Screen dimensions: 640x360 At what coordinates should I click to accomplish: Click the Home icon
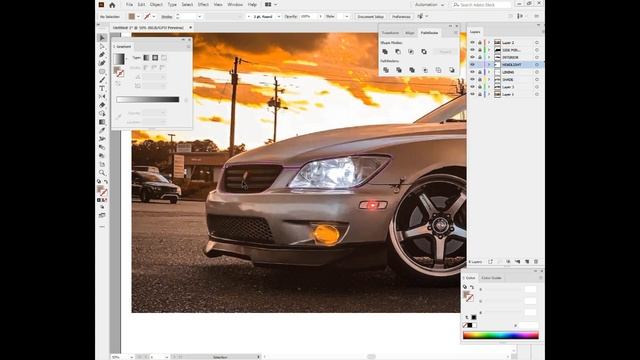point(112,5)
